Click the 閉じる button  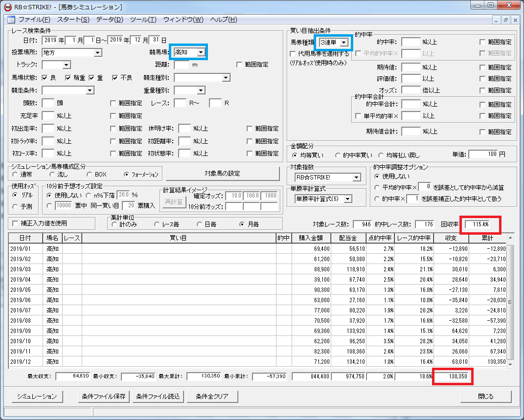point(486,397)
